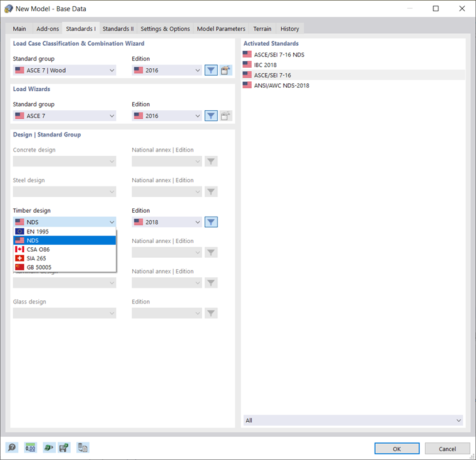Choose CSA O86 from timber design list

65,250
